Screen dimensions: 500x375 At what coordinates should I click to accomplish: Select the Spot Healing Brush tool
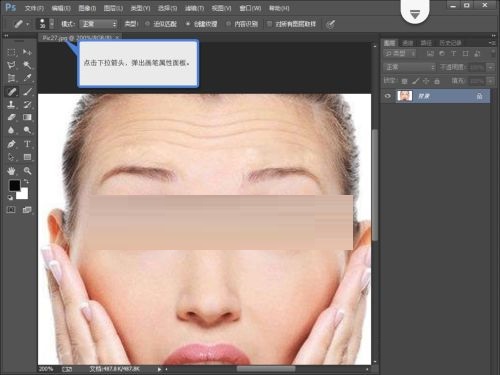pyautogui.click(x=12, y=91)
